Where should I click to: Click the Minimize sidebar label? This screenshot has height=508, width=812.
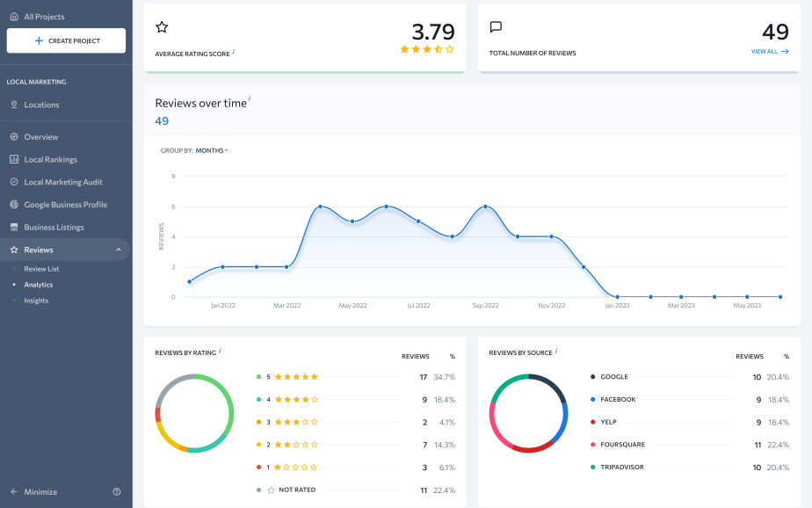pos(40,492)
